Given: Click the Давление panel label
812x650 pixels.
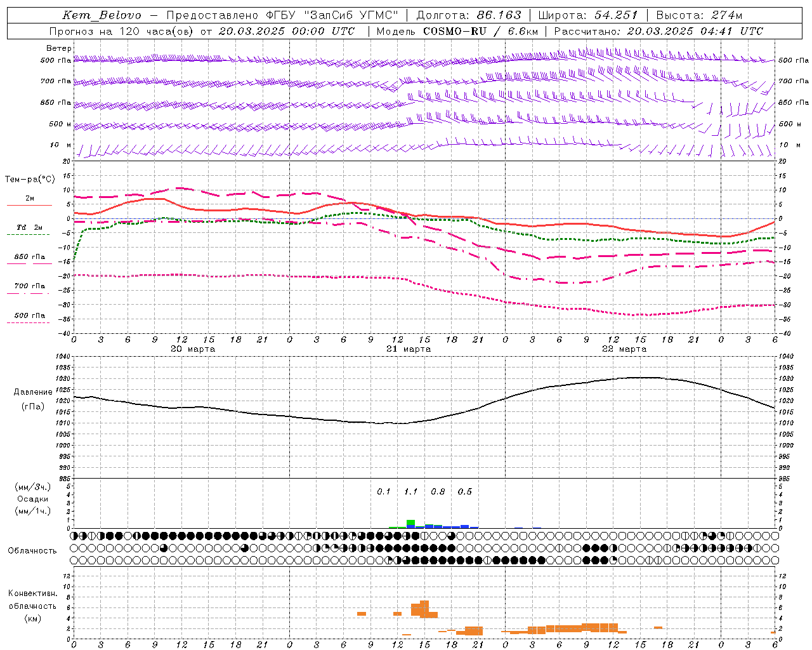Looking at the screenshot, I should click(33, 392).
